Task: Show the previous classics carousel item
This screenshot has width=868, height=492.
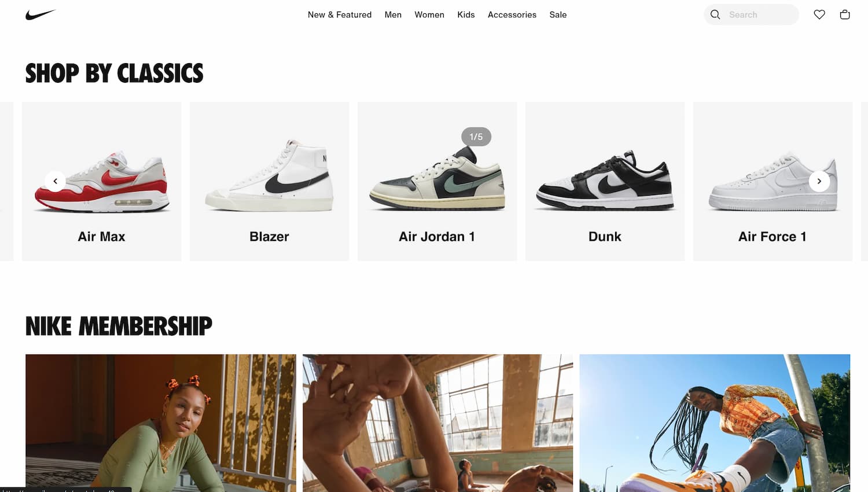Action: [x=56, y=181]
